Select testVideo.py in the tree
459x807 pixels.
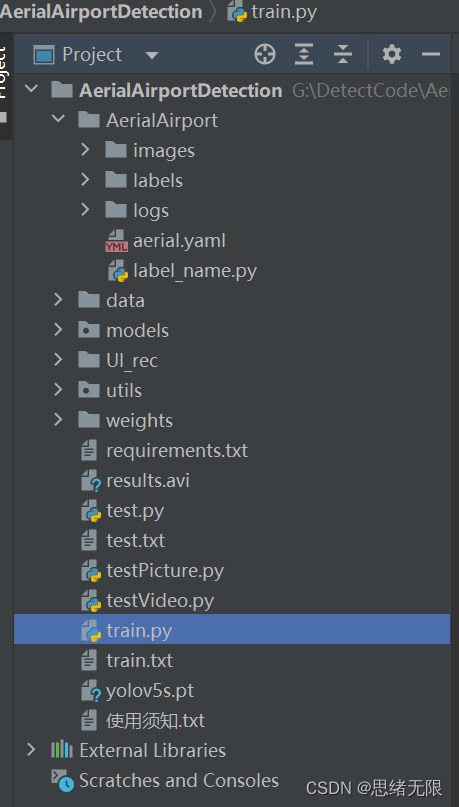click(x=160, y=601)
